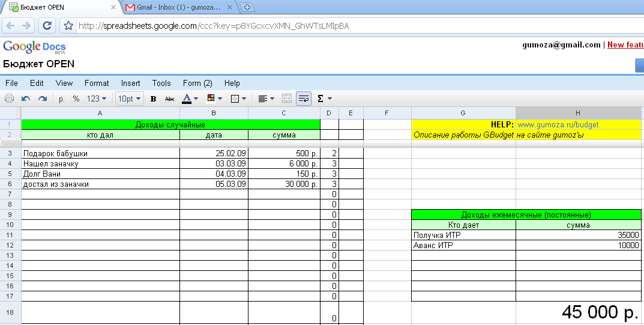Viewport: 644px width, 325px height.
Task: Close the Бюджет OPEN tab
Action: pyautogui.click(x=114, y=7)
